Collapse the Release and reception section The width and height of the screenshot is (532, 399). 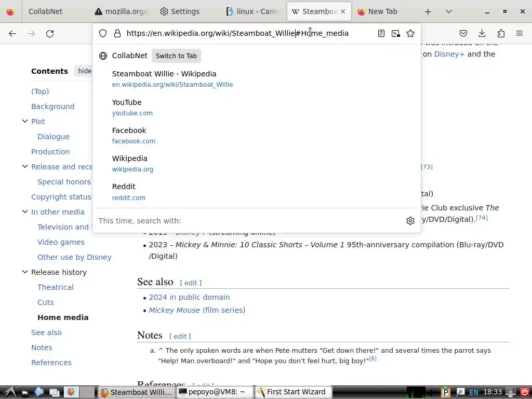point(25,166)
